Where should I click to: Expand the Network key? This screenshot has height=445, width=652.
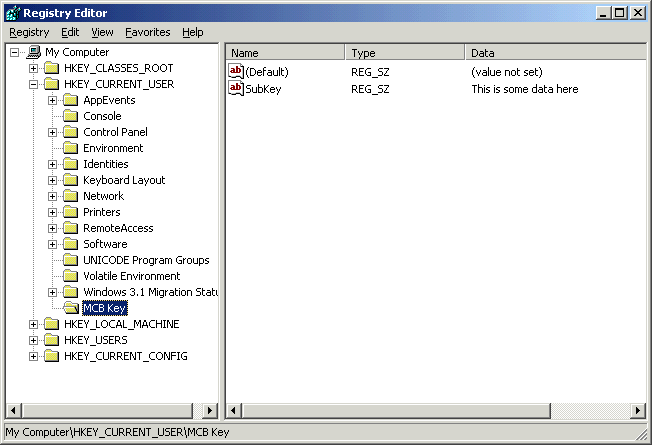[52, 196]
